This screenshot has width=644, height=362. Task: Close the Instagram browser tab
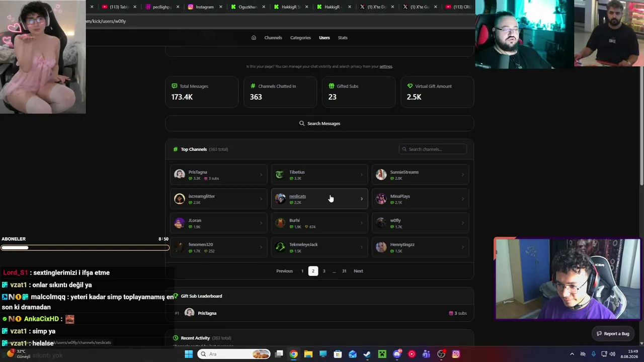(x=221, y=7)
